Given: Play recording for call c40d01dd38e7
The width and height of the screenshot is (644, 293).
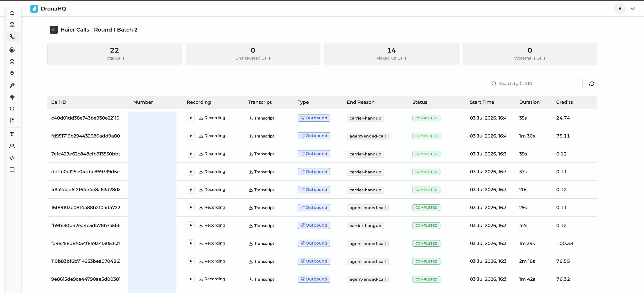Looking at the screenshot, I should coord(190,118).
